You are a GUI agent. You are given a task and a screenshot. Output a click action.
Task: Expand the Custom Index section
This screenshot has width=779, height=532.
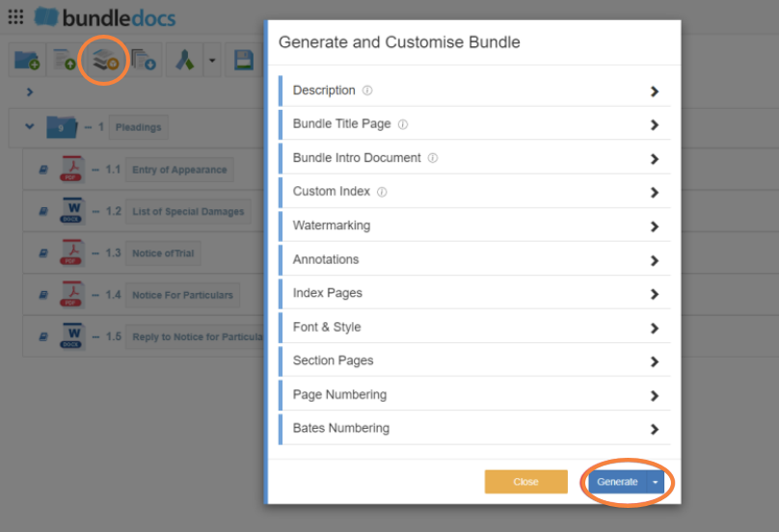(x=474, y=192)
